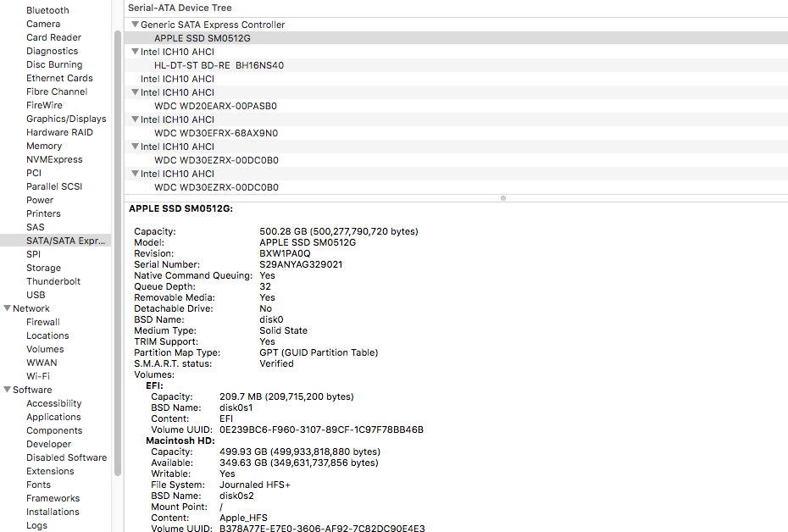Open Frameworks under Software
This screenshot has width=788, height=532.
53,498
